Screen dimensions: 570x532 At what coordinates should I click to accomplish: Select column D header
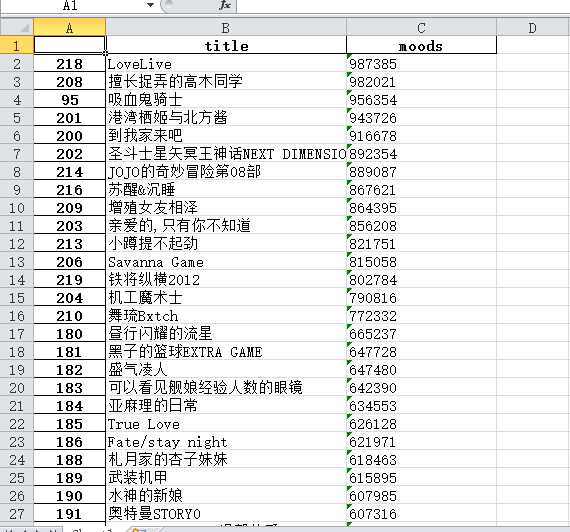tap(533, 28)
